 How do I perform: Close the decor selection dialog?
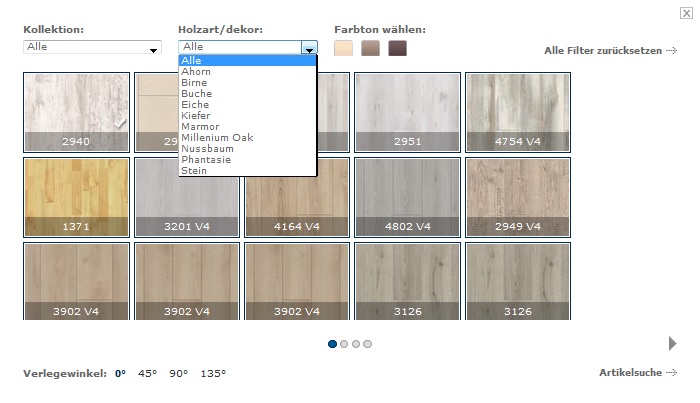(x=686, y=13)
